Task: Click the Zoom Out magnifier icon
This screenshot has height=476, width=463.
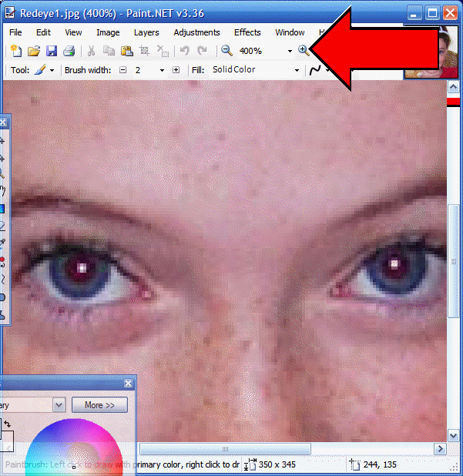Action: (226, 51)
